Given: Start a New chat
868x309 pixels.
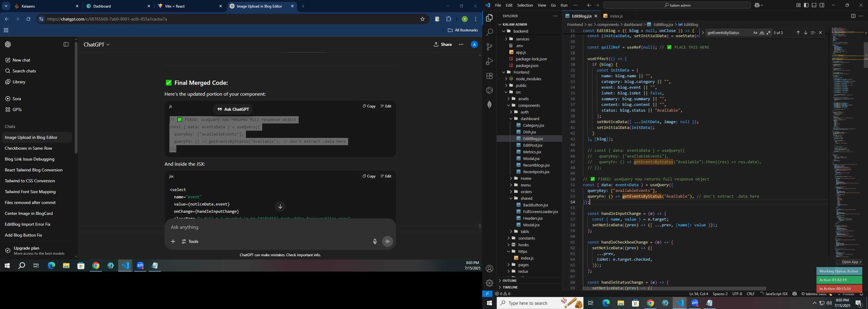Looking at the screenshot, I should tap(37, 60).
